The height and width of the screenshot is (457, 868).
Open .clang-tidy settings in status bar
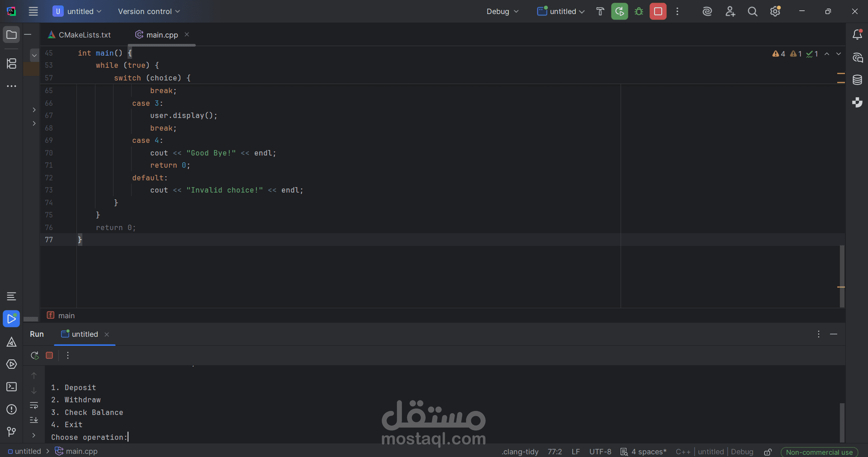(520, 452)
